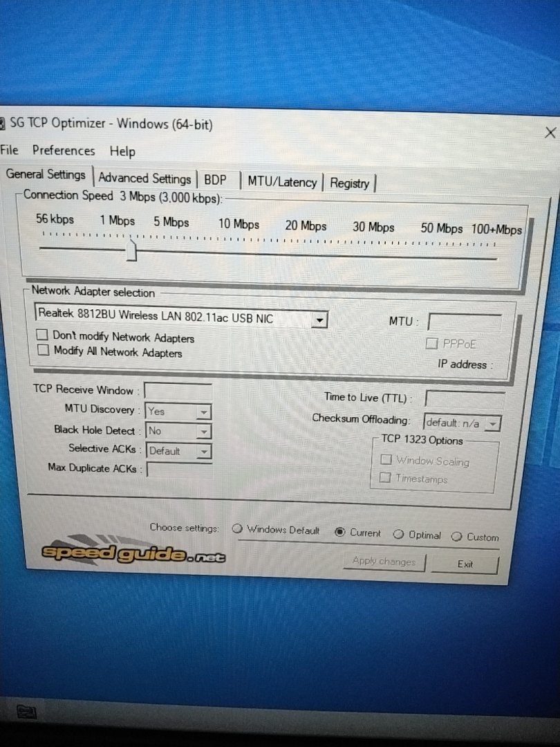Open the File menu

tap(9, 149)
